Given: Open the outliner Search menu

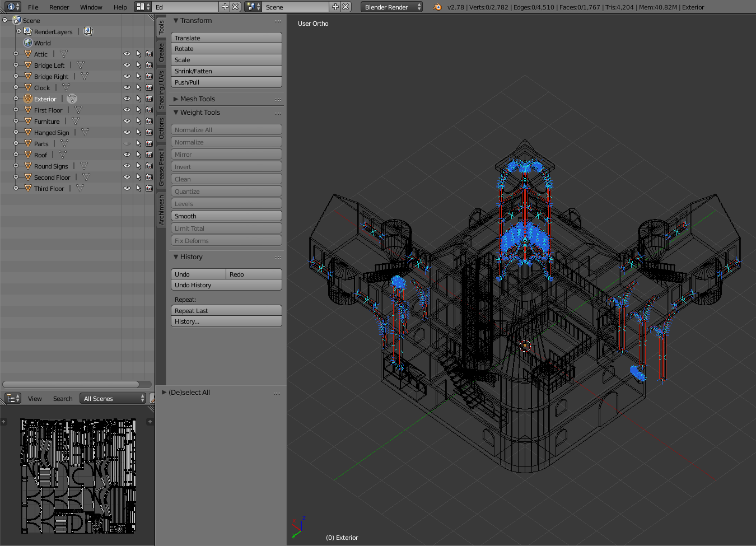Looking at the screenshot, I should 63,399.
